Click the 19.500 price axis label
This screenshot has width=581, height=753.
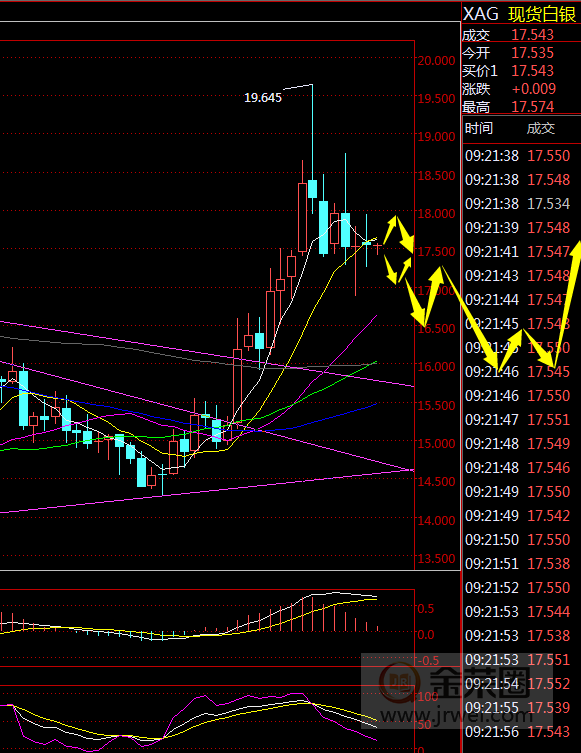pos(436,98)
